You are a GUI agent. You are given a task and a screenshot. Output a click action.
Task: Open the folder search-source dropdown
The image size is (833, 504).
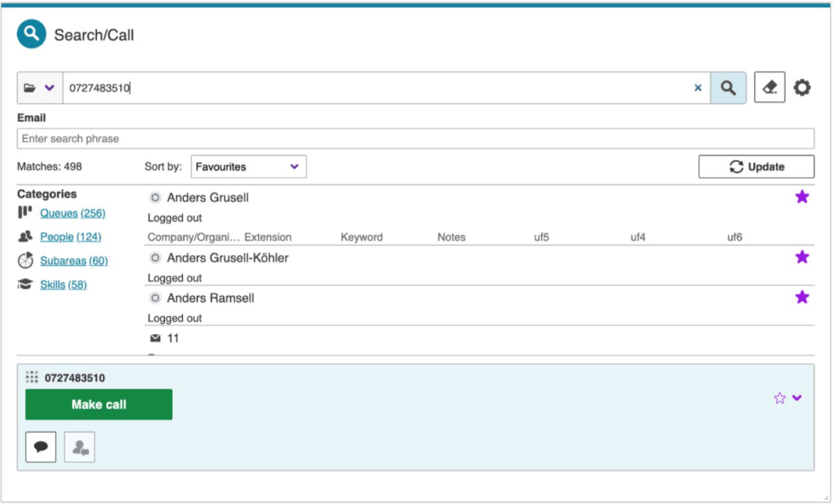39,88
